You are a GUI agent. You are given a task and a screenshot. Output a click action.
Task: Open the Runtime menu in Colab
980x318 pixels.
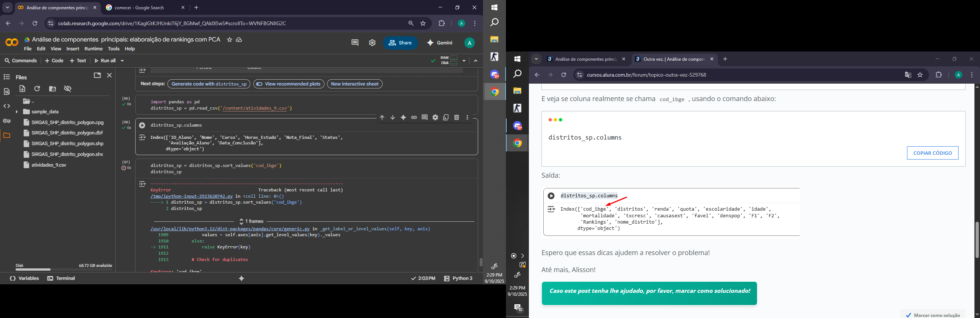[x=94, y=49]
